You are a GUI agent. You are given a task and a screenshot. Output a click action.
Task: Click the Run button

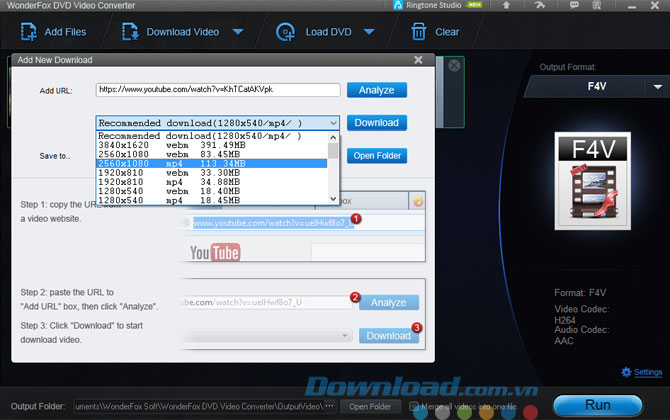click(x=597, y=405)
